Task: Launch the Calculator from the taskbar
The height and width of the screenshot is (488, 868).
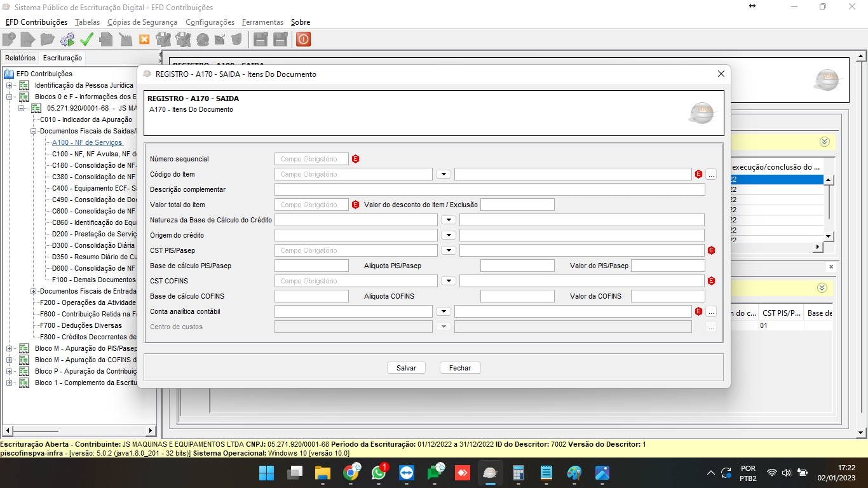Action: click(519, 473)
